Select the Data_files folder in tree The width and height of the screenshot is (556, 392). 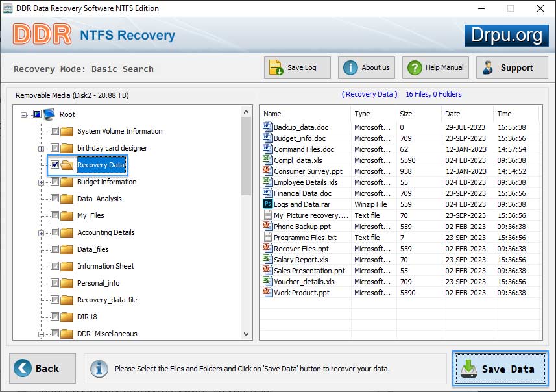click(x=93, y=249)
